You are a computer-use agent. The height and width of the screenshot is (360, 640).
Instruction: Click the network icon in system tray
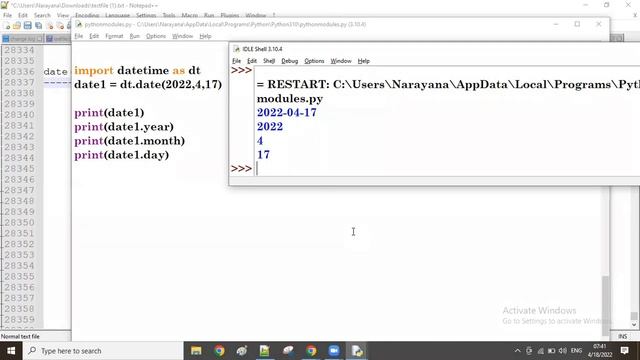click(x=540, y=351)
